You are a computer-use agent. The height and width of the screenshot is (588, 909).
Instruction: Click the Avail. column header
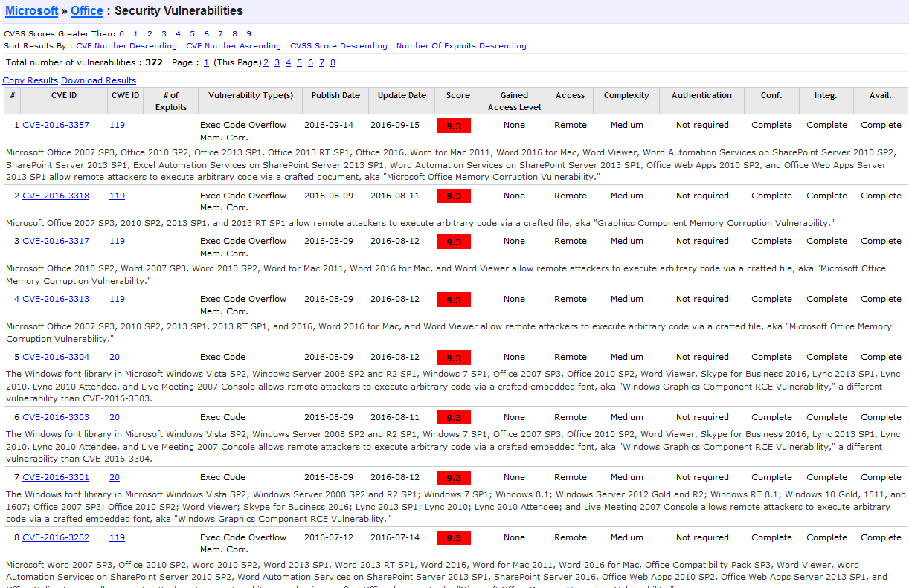tap(881, 101)
